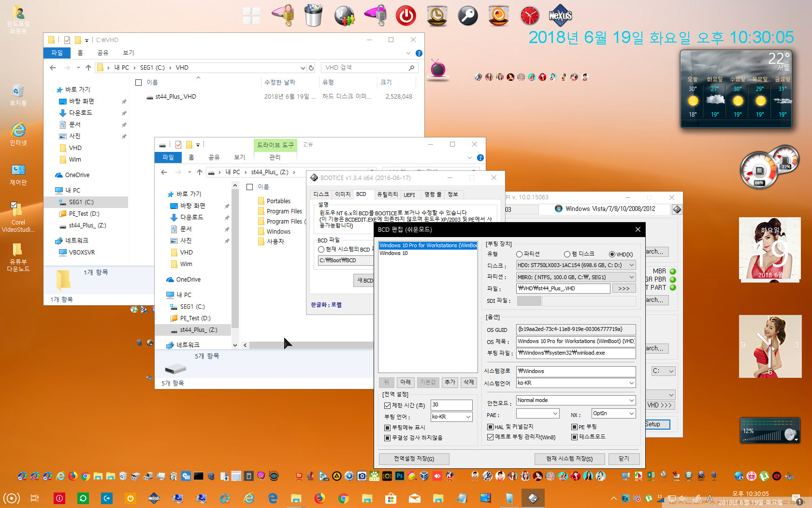
Task: Open the 시스템언어 ko-KR dropdown
Action: click(576, 383)
